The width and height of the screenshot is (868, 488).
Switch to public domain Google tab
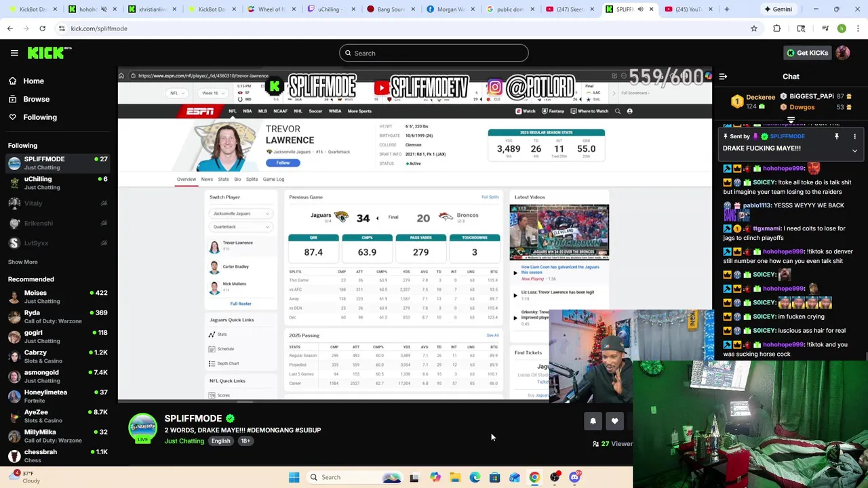(510, 9)
